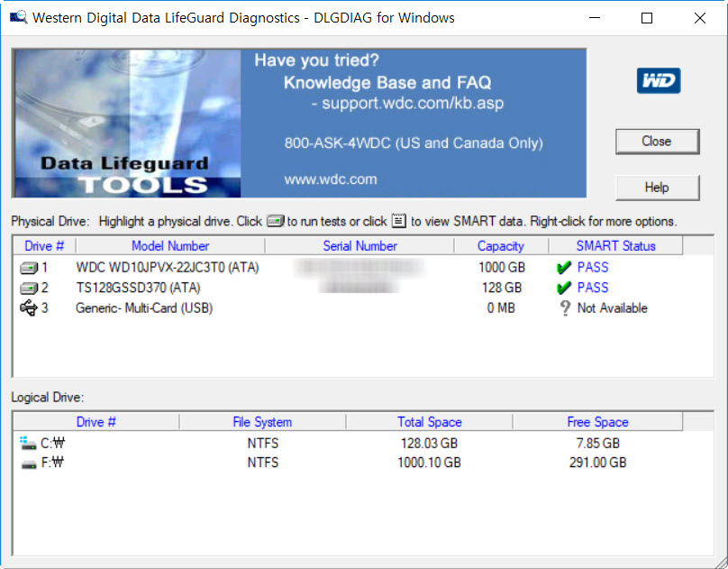Viewport: 728px width, 569px height.
Task: Click the blurred serial number of drive 2
Action: click(x=359, y=288)
